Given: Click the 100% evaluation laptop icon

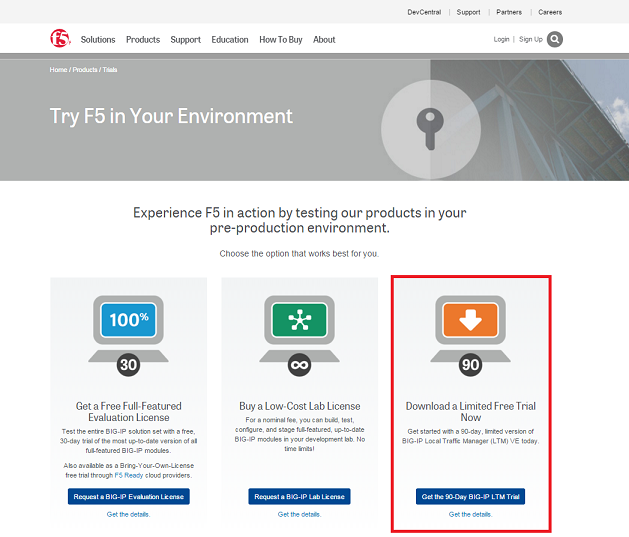Looking at the screenshot, I should [x=128, y=329].
